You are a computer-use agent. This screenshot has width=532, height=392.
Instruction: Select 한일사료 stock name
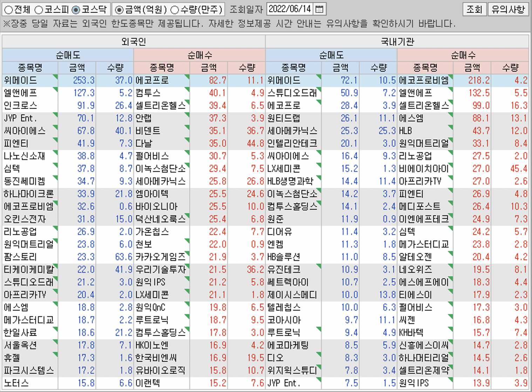pos(20,333)
